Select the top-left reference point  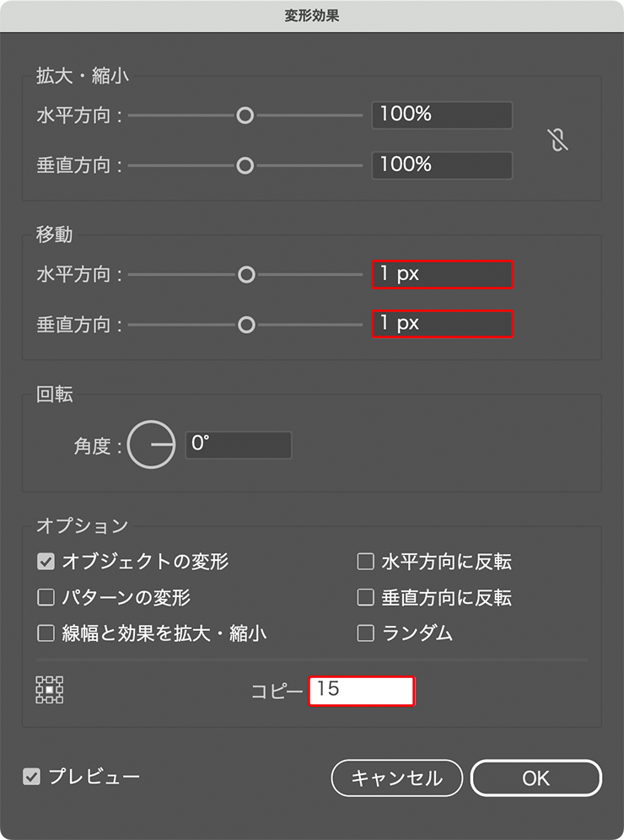[x=39, y=679]
